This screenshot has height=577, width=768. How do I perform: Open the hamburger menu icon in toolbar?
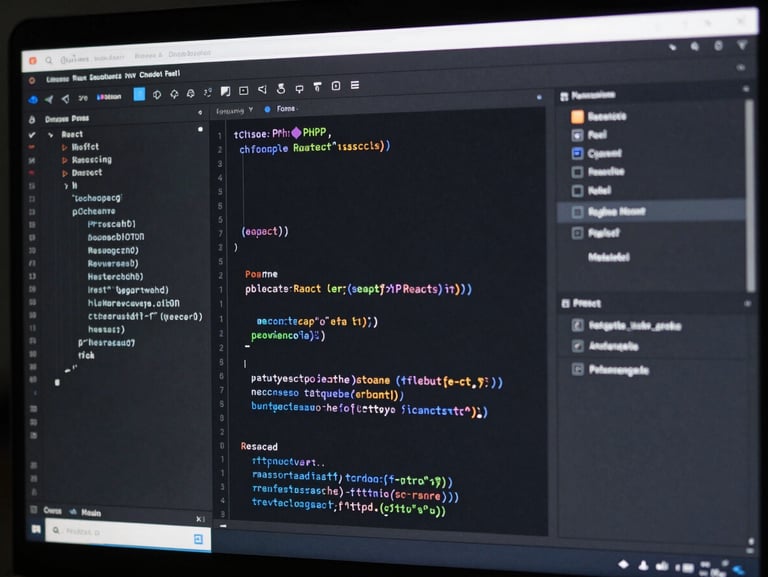tap(355, 85)
